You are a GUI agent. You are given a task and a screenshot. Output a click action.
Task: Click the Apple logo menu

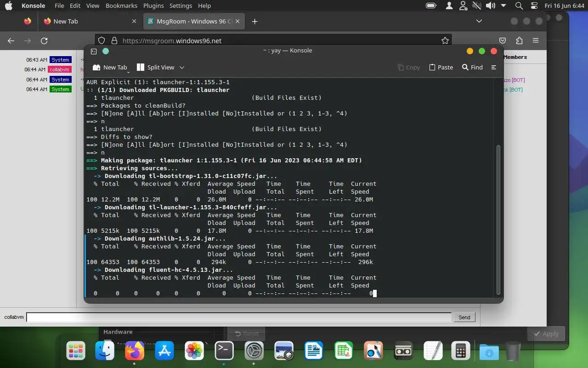coord(9,6)
